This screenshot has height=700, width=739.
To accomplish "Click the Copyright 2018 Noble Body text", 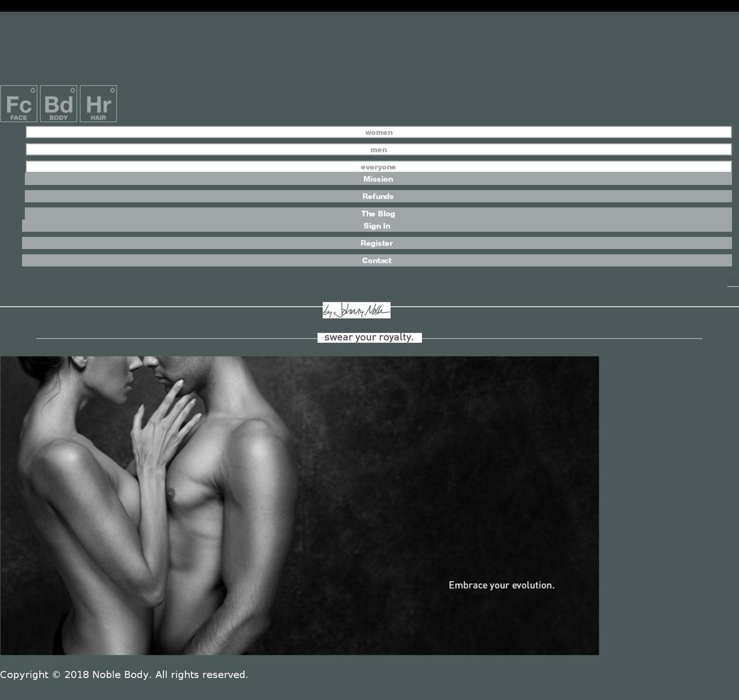I will pyautogui.click(x=124, y=674).
